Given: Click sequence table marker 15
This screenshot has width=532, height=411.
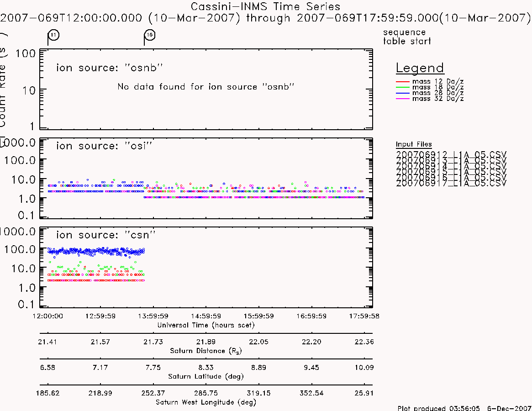Looking at the screenshot, I should point(150,35).
